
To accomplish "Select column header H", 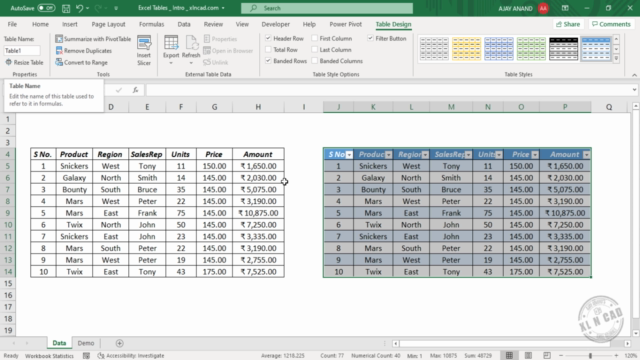I will [x=258, y=107].
